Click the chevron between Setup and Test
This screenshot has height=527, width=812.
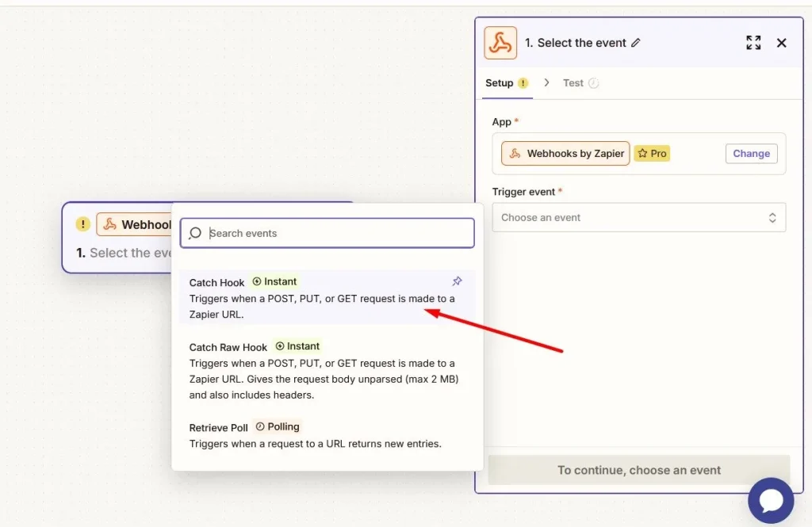pos(546,83)
